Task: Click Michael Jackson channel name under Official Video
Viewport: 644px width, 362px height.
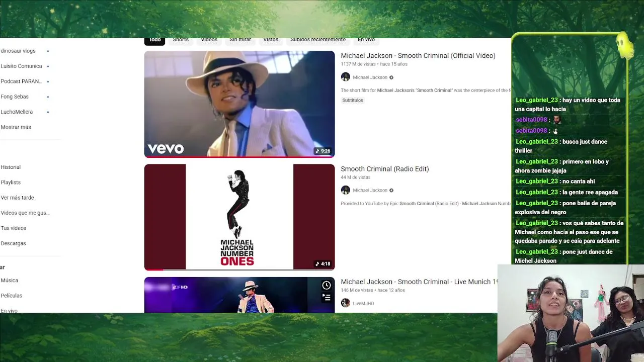Action: tap(370, 77)
